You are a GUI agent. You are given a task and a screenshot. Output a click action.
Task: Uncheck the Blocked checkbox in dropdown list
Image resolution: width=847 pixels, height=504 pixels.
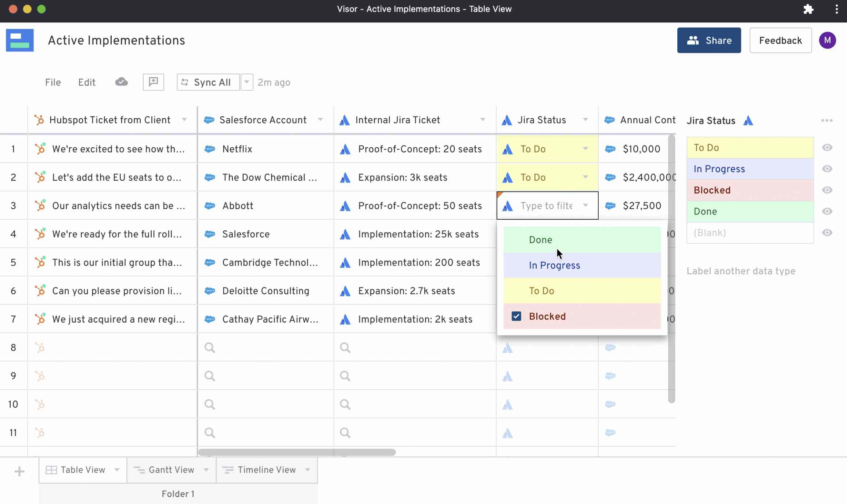[516, 316]
